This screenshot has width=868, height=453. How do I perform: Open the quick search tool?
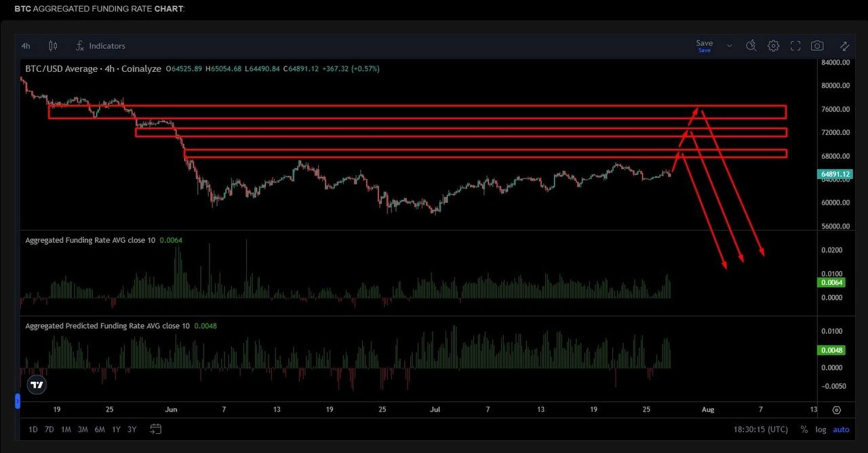(x=751, y=46)
